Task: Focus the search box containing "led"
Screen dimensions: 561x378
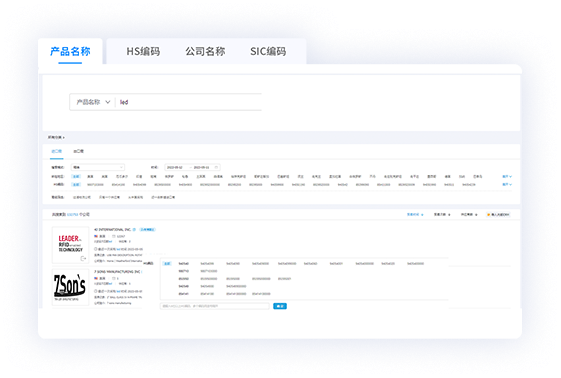Action: [x=190, y=102]
